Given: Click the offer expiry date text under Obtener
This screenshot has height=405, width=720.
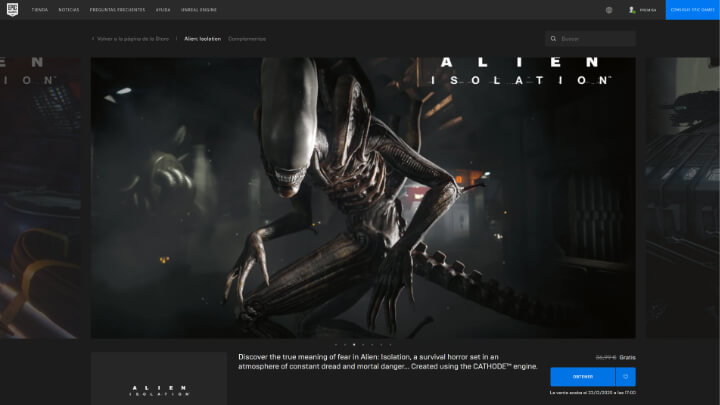Looking at the screenshot, I should click(x=593, y=393).
